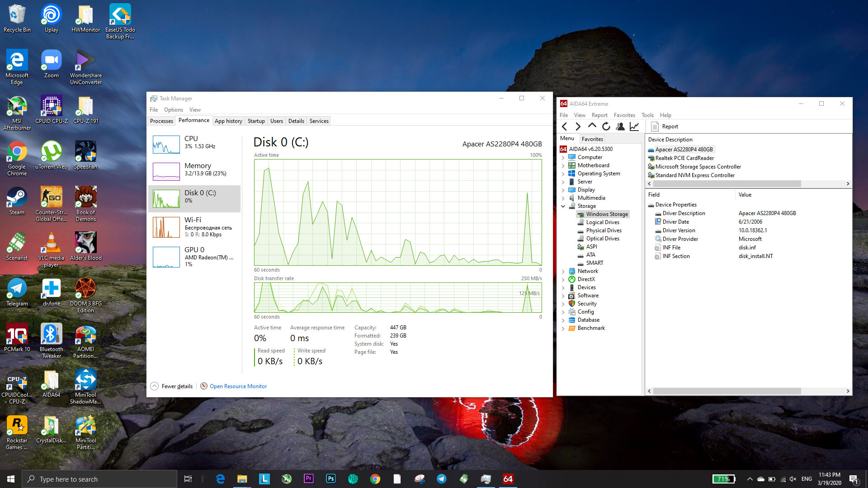Collapse the Storage tree node
Image resolution: width=868 pixels, height=488 pixels.
point(563,206)
